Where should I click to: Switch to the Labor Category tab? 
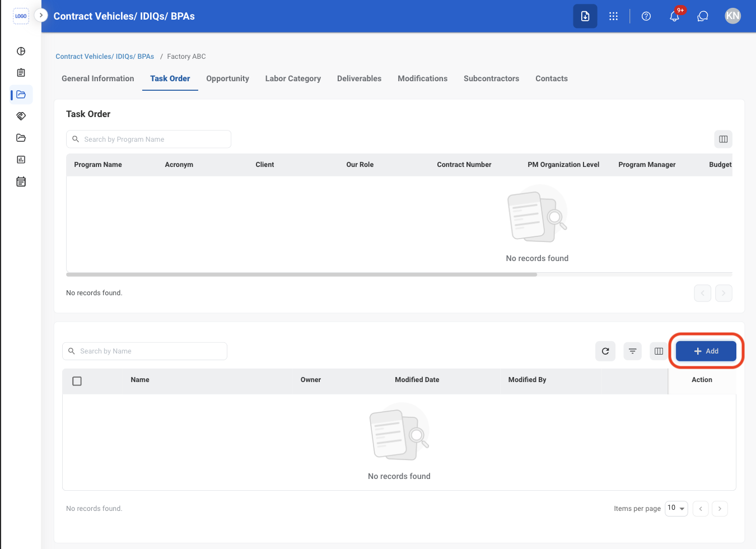coord(293,78)
